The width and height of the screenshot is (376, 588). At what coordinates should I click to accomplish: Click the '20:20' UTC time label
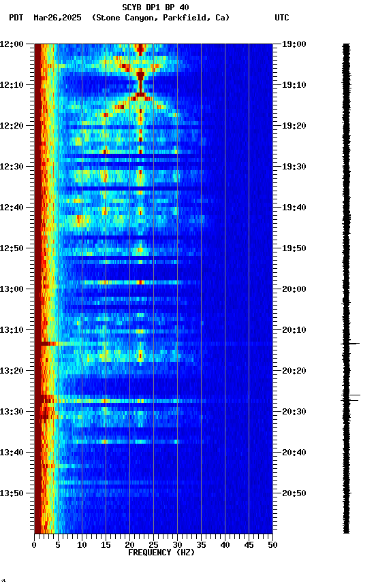click(294, 371)
